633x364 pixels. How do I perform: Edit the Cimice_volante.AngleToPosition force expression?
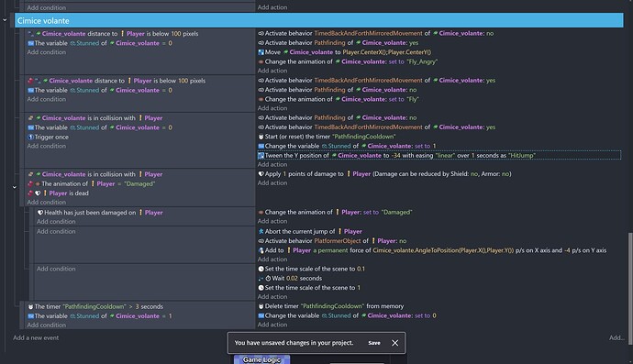pos(443,250)
